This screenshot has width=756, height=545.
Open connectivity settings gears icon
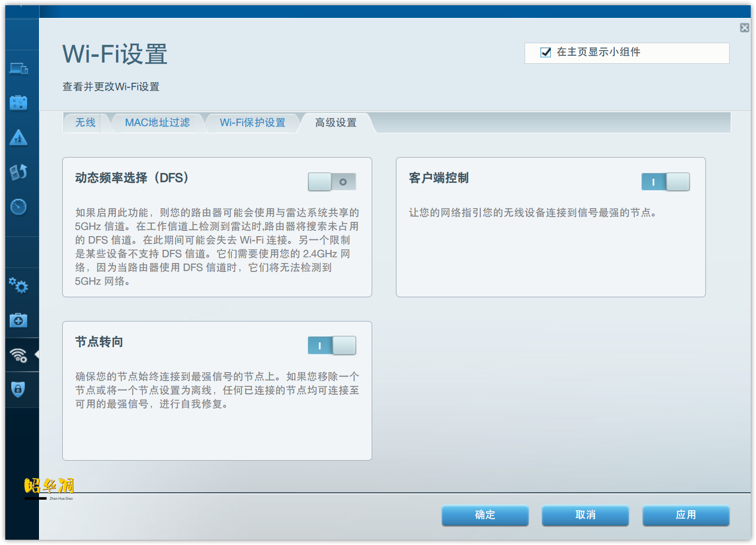coord(18,285)
